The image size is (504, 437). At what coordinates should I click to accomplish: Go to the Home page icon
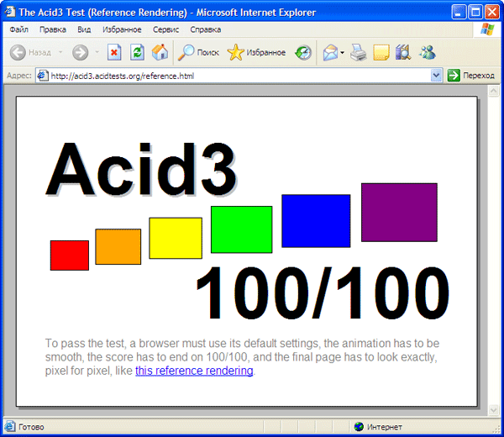point(160,52)
